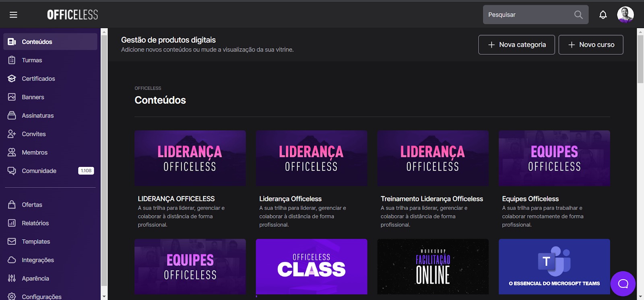The image size is (644, 300).
Task: Click the search magnifier icon
Action: [578, 15]
